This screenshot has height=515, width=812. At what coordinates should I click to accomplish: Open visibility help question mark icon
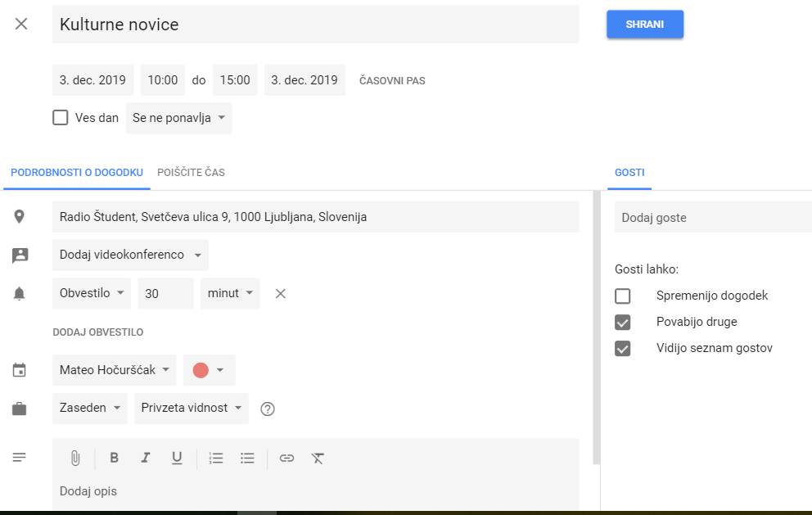tap(267, 409)
